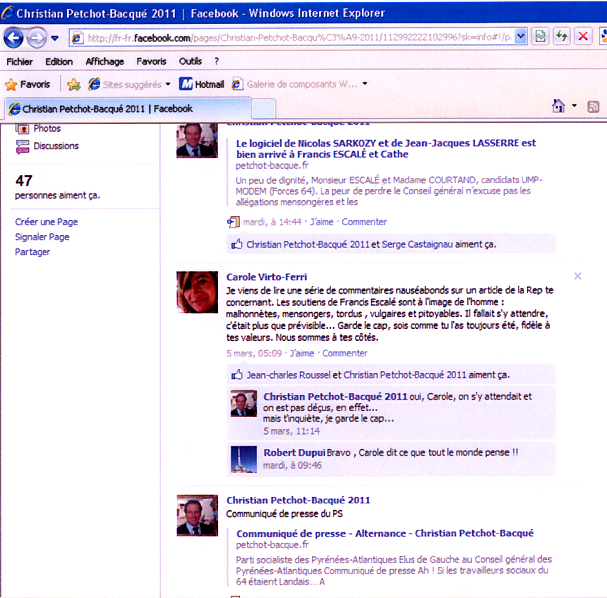Click the Refresh page icon
The height and width of the screenshot is (598, 607).
[561, 37]
